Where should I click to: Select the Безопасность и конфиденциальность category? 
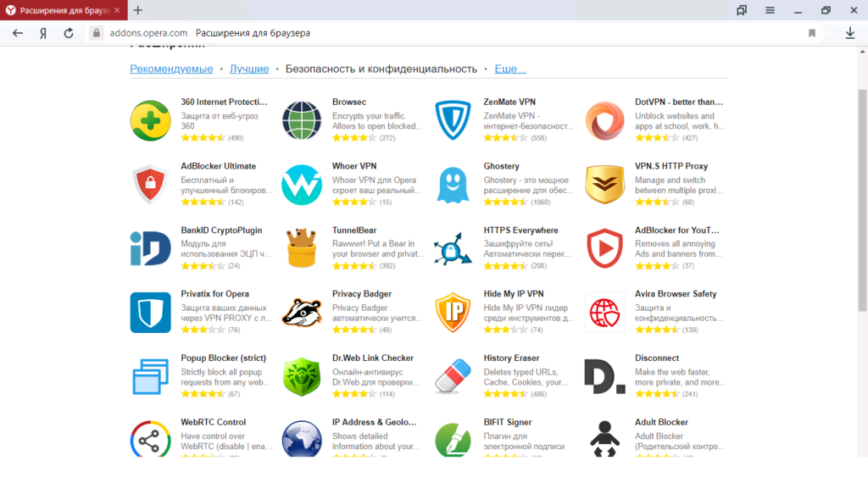(x=381, y=69)
